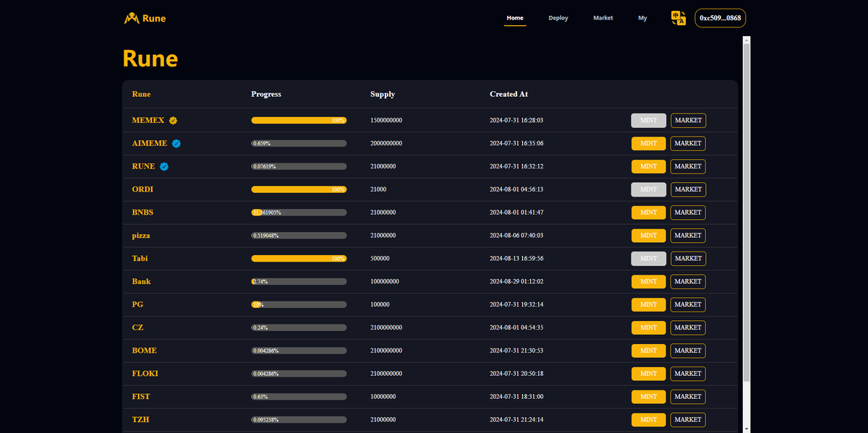
Task: Click the Supply column header
Action: click(x=383, y=94)
